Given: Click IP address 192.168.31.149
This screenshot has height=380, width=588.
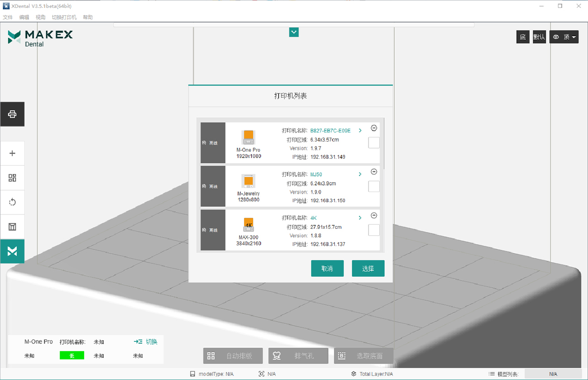Looking at the screenshot, I should coord(328,157).
